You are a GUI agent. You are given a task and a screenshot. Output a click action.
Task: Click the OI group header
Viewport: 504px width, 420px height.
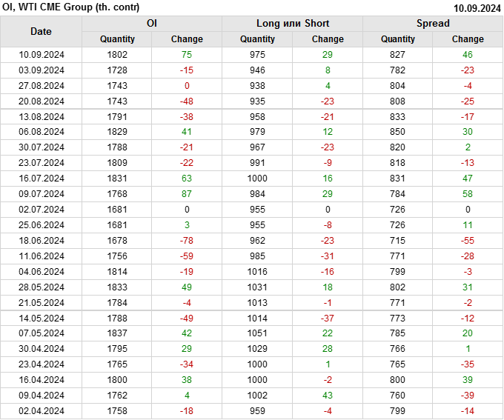(x=151, y=23)
